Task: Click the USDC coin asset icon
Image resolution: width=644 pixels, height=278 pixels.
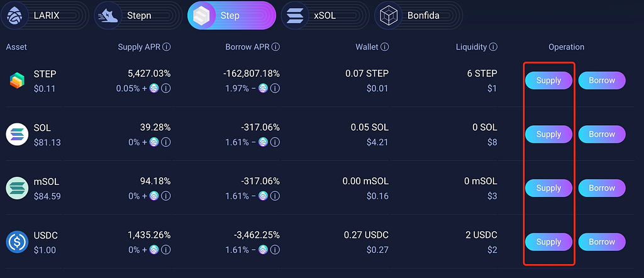Action: 17,242
